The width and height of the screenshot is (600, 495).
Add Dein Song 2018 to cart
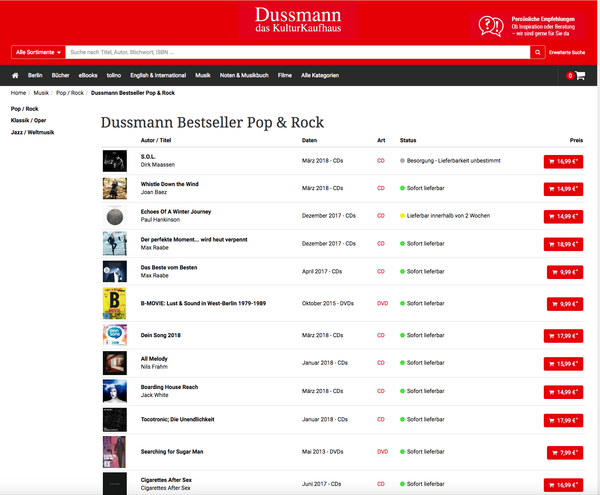(x=563, y=336)
